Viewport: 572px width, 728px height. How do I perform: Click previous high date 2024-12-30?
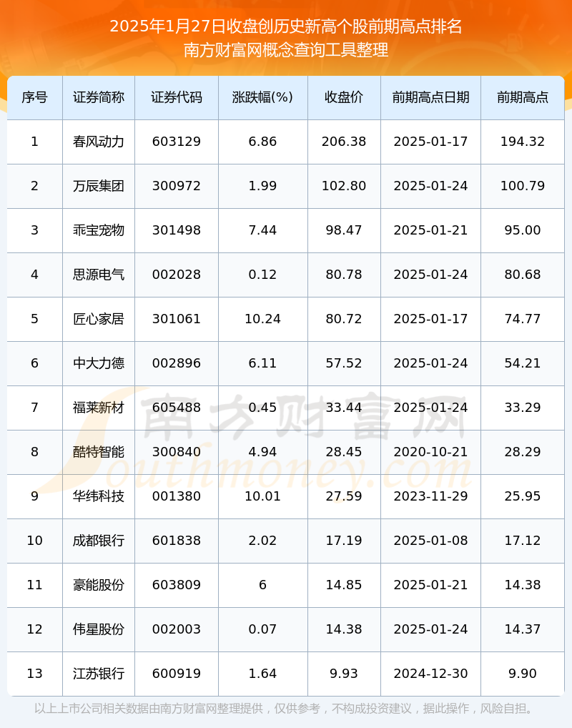[x=431, y=674]
